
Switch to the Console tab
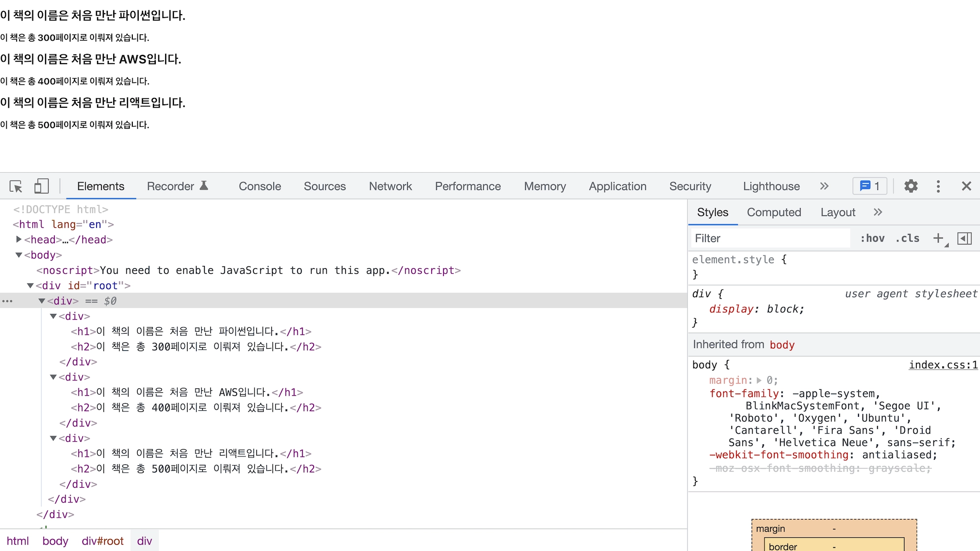point(260,186)
